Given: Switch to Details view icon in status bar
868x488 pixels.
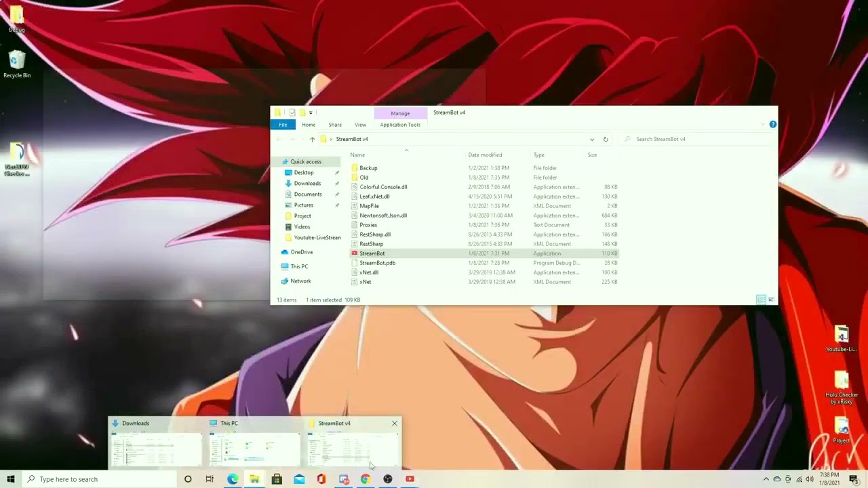Looking at the screenshot, I should pos(762,300).
